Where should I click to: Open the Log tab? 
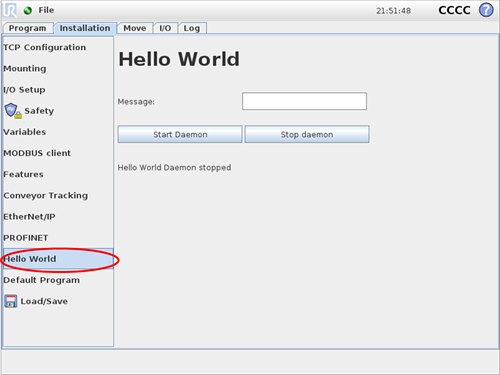click(192, 28)
